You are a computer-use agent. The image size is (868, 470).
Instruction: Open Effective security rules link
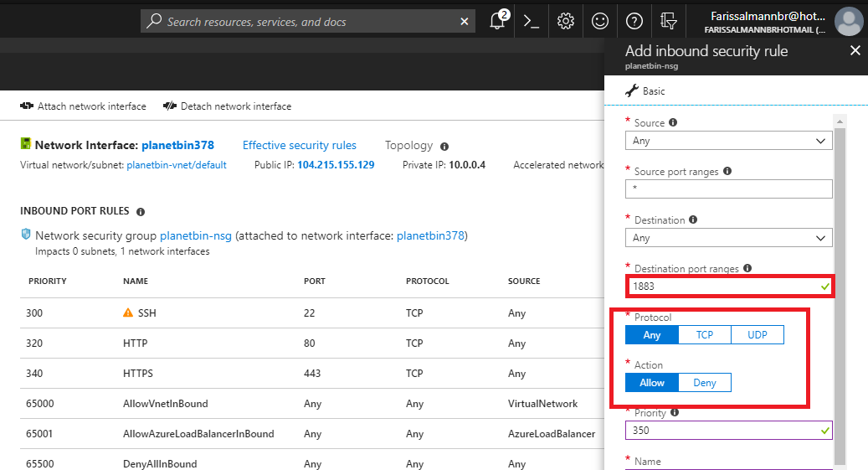[300, 145]
